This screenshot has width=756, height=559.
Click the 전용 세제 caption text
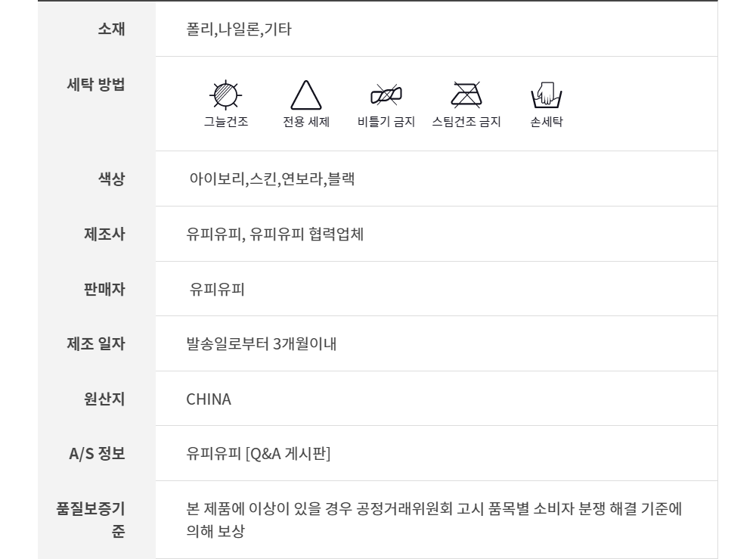click(305, 121)
